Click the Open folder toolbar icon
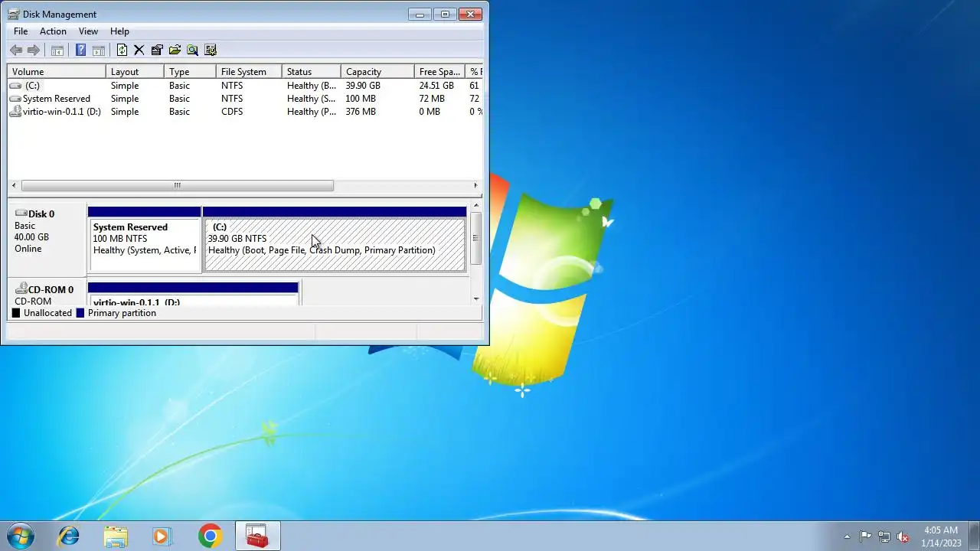This screenshot has height=551, width=980. pyautogui.click(x=175, y=51)
